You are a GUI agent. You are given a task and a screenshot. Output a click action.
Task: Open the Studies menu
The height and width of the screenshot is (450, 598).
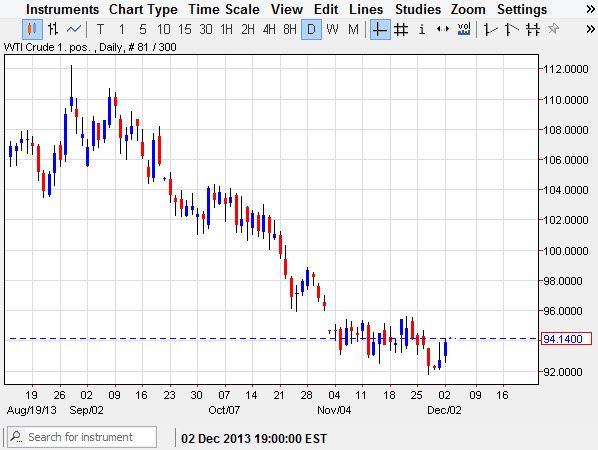click(418, 9)
